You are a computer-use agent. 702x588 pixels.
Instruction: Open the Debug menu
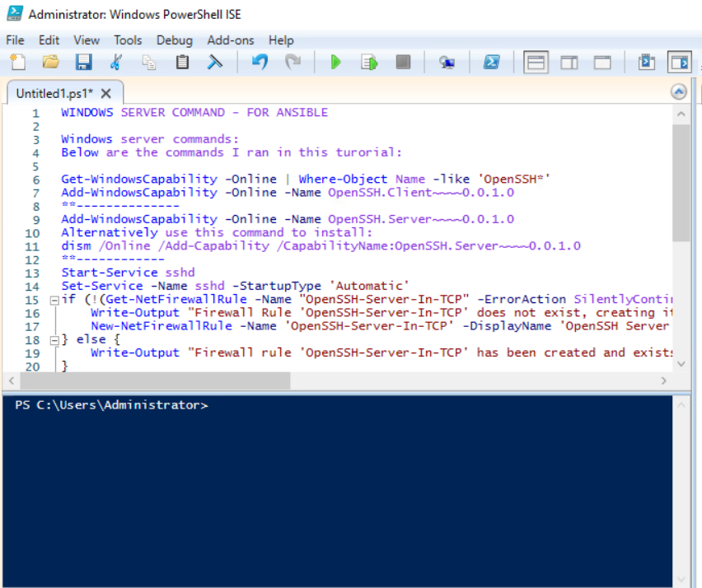coord(174,40)
